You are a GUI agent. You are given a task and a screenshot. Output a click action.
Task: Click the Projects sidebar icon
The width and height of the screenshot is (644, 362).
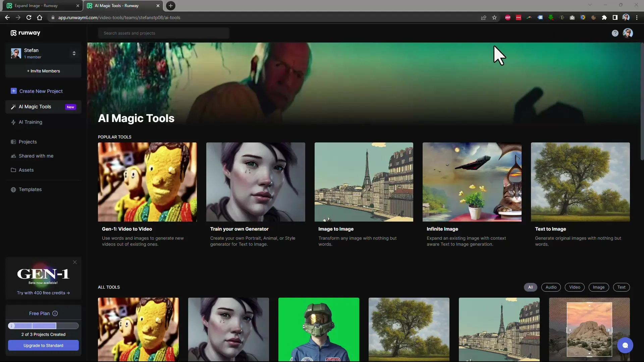[x=13, y=142]
